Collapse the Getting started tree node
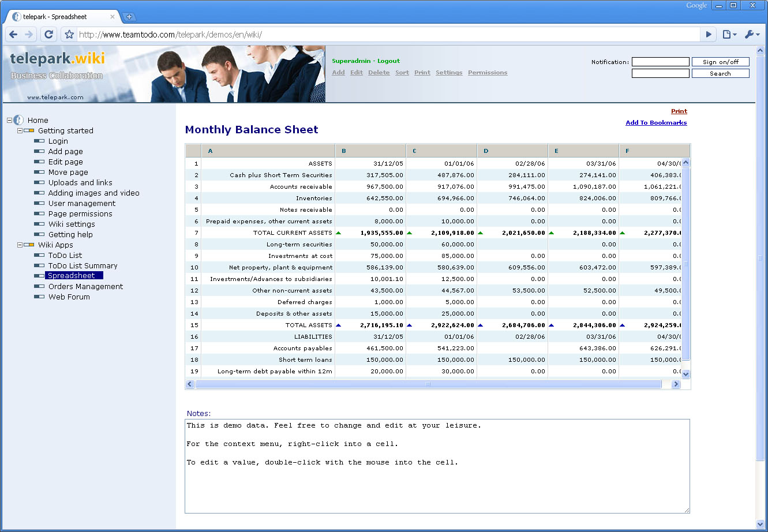 (20, 131)
